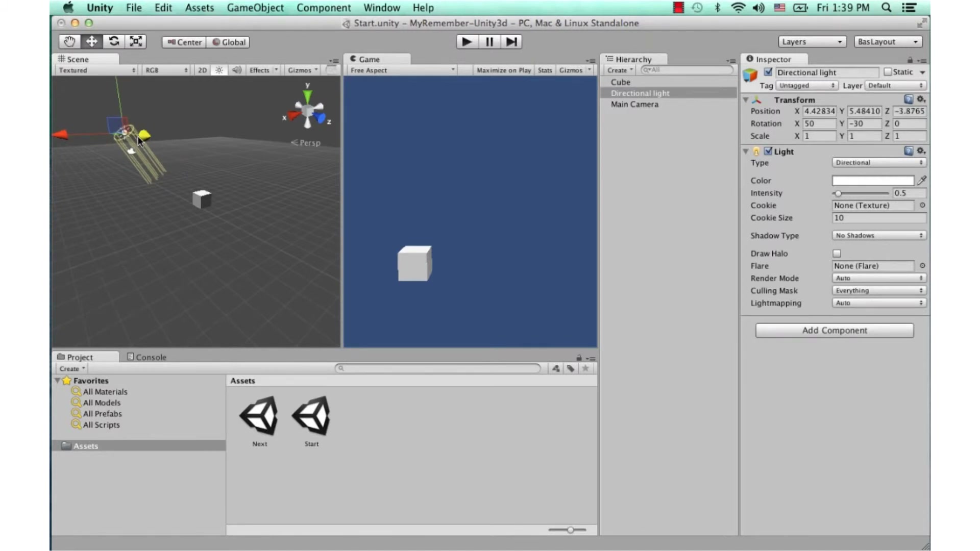Open Light component gear menu

pos(921,151)
